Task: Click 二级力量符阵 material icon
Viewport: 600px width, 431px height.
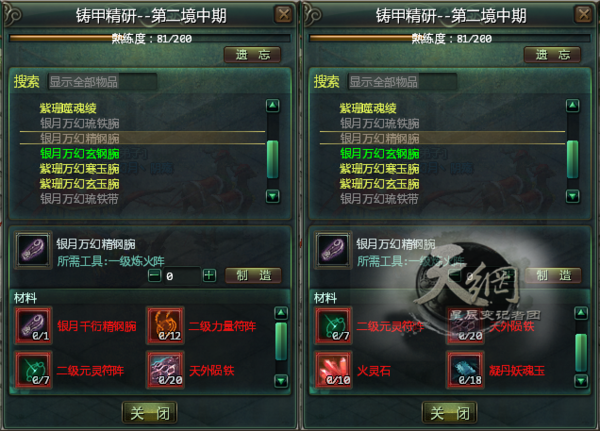Action: [165, 326]
